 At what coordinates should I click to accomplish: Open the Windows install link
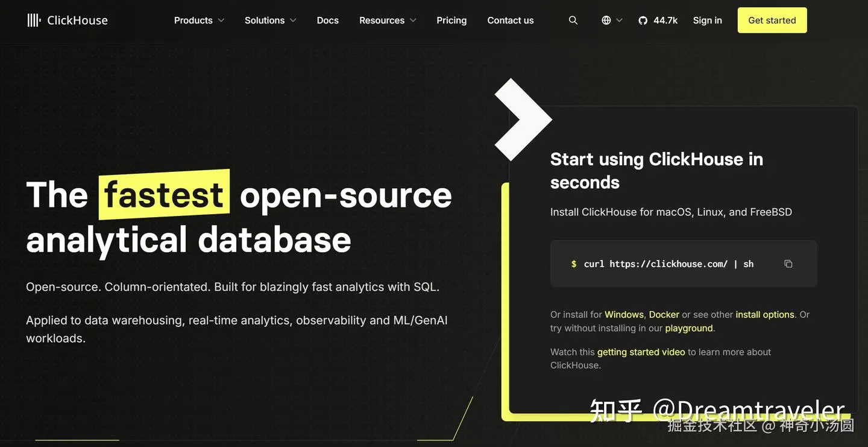point(624,314)
